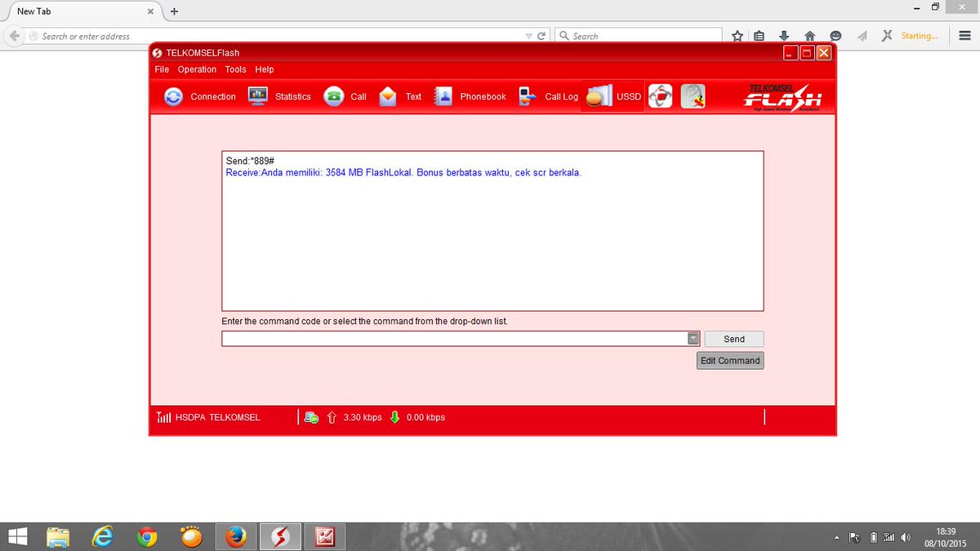
Task: Bookmark this page with star icon
Action: pos(737,36)
